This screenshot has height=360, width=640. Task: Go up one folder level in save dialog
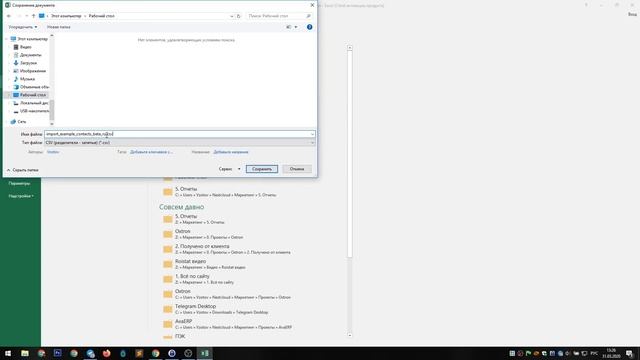(34, 16)
